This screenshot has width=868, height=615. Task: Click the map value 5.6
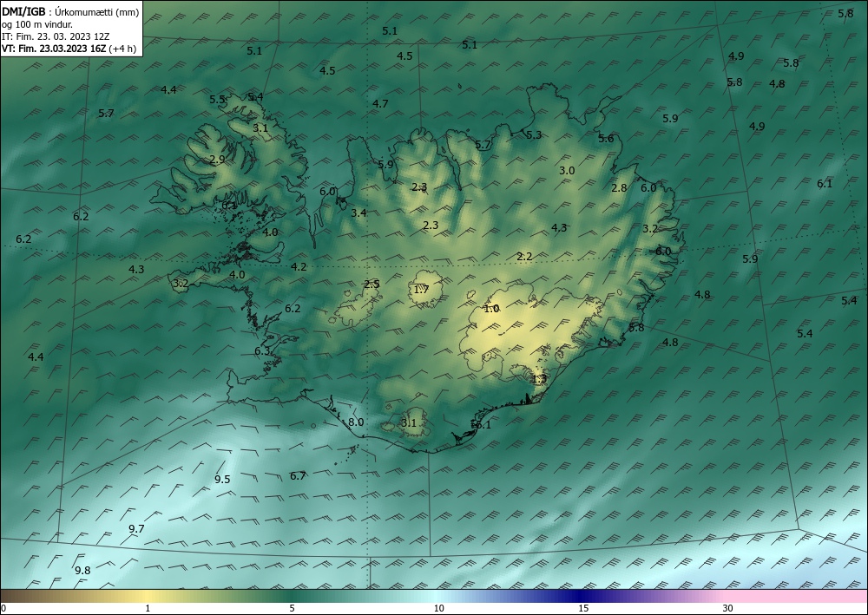[606, 138]
